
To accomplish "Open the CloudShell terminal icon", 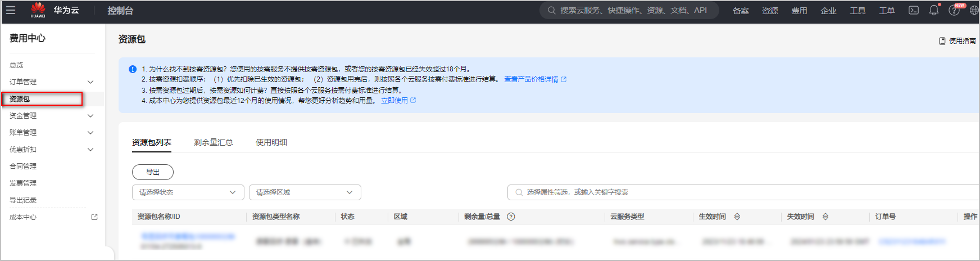I will [x=914, y=10].
